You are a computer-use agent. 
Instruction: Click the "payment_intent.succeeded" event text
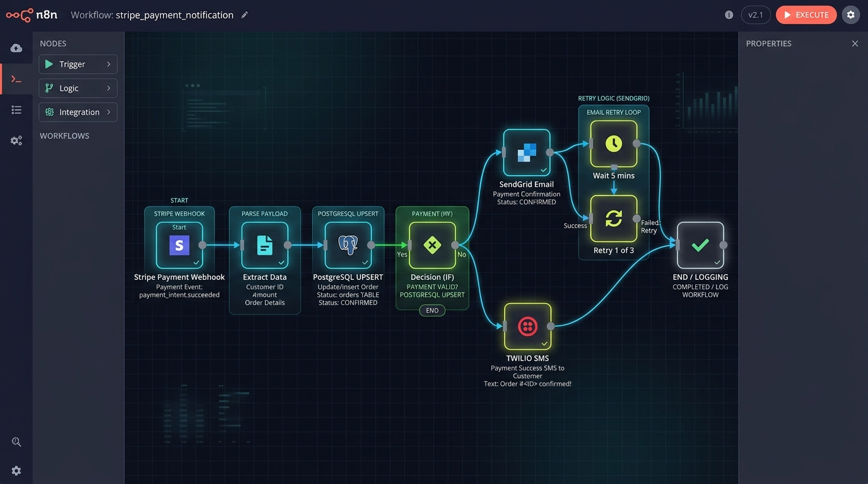(x=179, y=295)
